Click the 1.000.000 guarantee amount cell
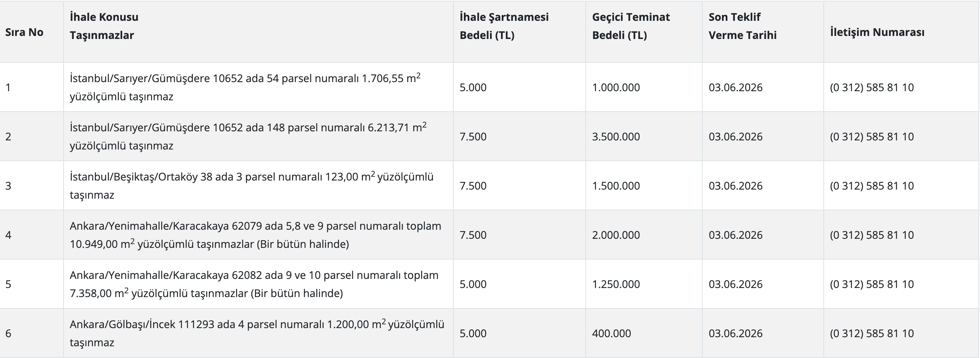Image resolution: width=980 pixels, height=358 pixels. [x=616, y=87]
